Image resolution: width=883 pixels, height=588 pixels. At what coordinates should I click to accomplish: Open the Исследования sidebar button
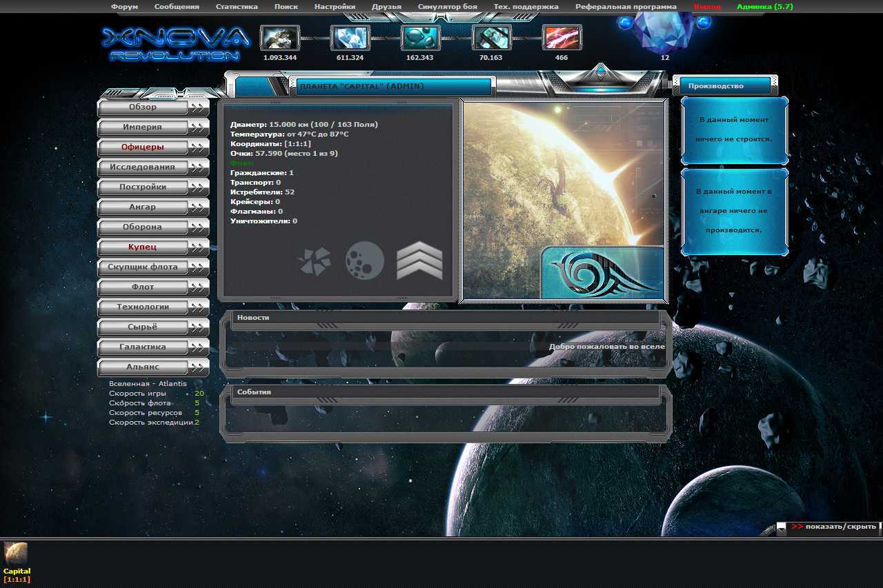pos(143,168)
